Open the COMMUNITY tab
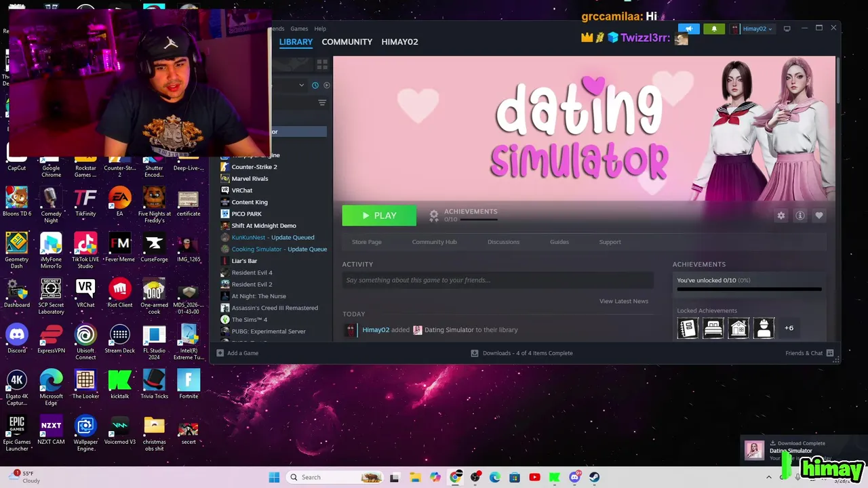868x488 pixels. (x=347, y=42)
